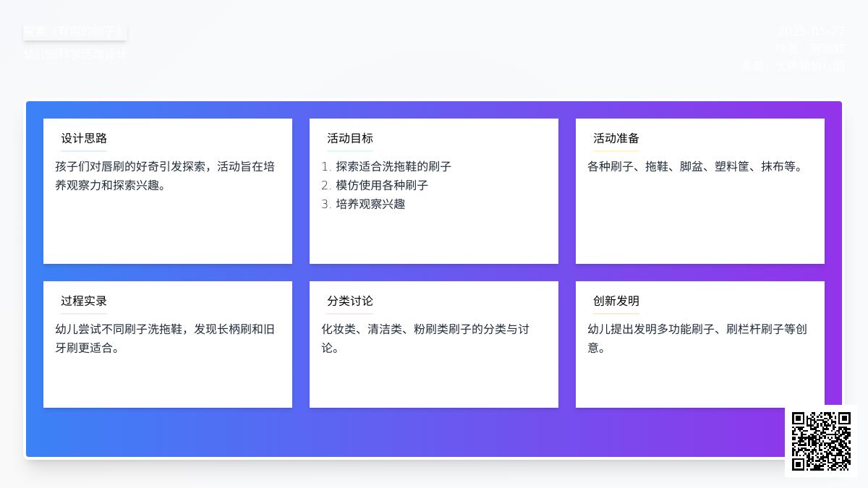868x488 pixels.
Task: Click text 各种刷子、拖鞋、脚盆、塑料筐、抹布等。
Action: 697,166
